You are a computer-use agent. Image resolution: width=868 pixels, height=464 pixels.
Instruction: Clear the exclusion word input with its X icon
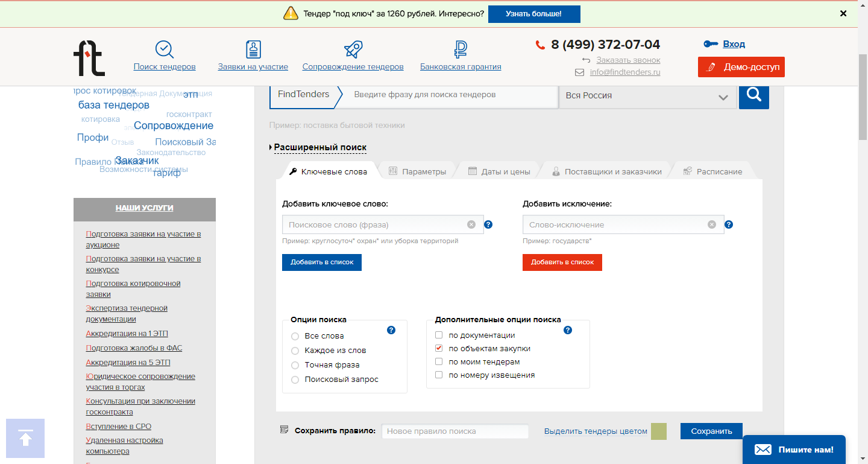coord(712,224)
